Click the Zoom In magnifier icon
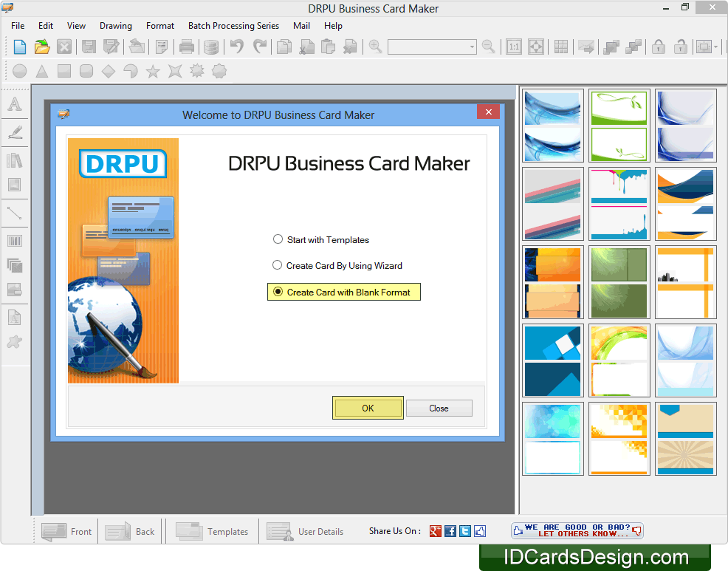This screenshot has width=728, height=571. (375, 47)
